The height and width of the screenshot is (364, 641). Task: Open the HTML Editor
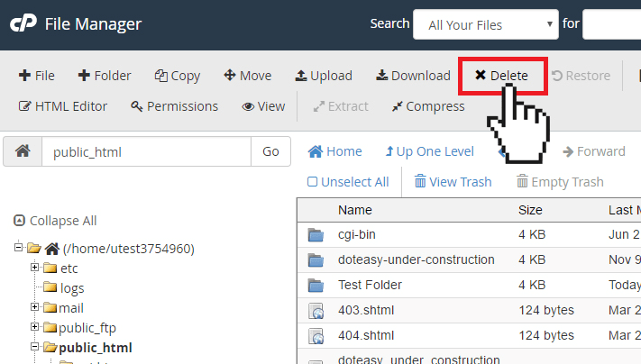coord(62,106)
